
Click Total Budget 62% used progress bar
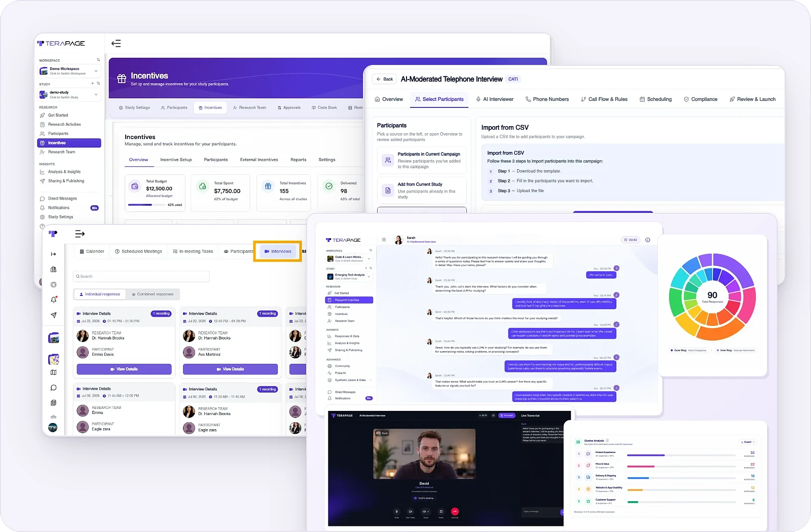pyautogui.click(x=147, y=205)
